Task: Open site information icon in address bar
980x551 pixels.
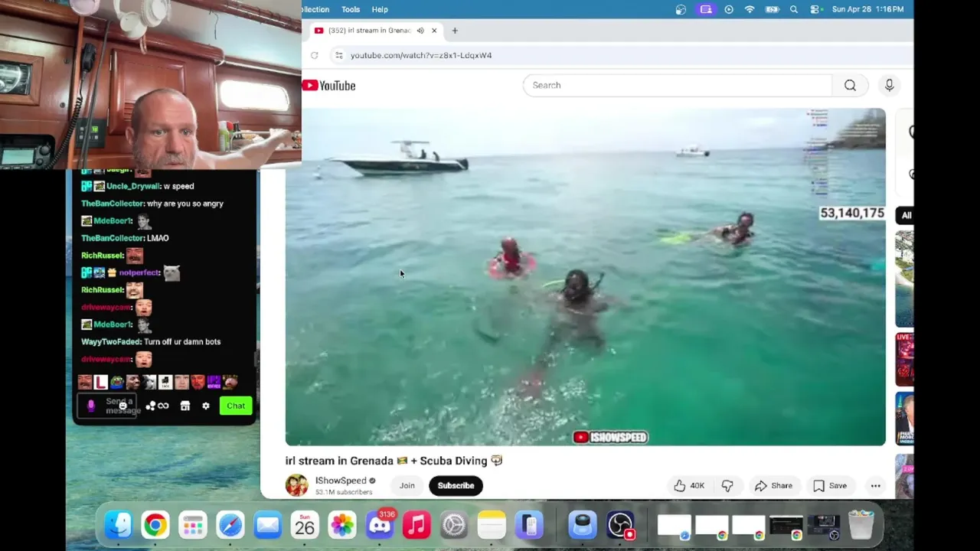Action: (x=338, y=55)
